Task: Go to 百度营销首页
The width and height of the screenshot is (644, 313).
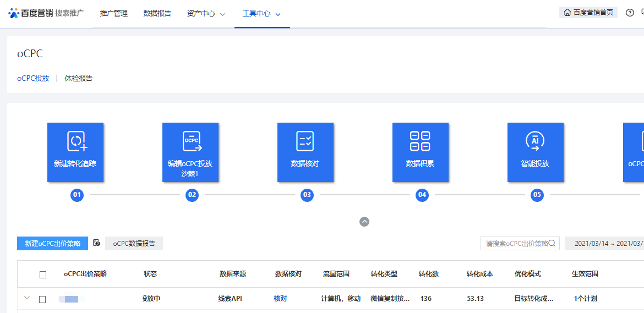Action: (588, 13)
